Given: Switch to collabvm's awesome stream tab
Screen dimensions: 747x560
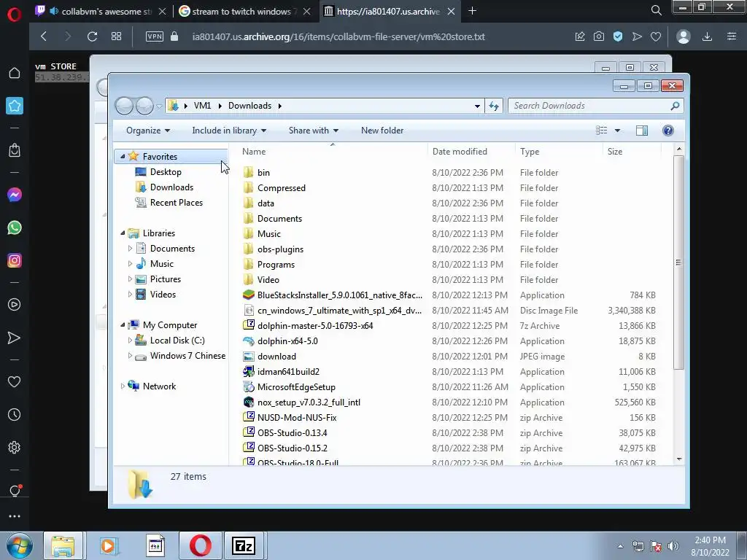Looking at the screenshot, I should coord(100,11).
